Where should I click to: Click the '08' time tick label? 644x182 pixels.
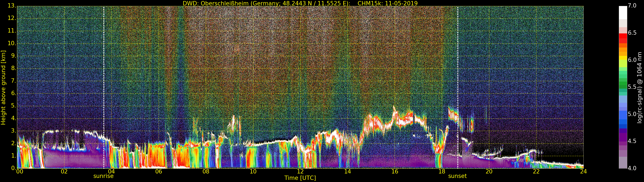[206, 172]
